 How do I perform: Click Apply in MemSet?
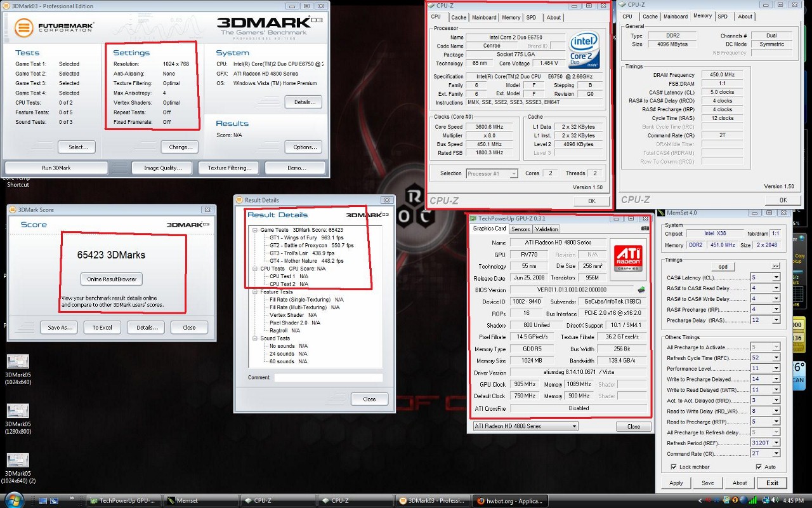point(676,483)
